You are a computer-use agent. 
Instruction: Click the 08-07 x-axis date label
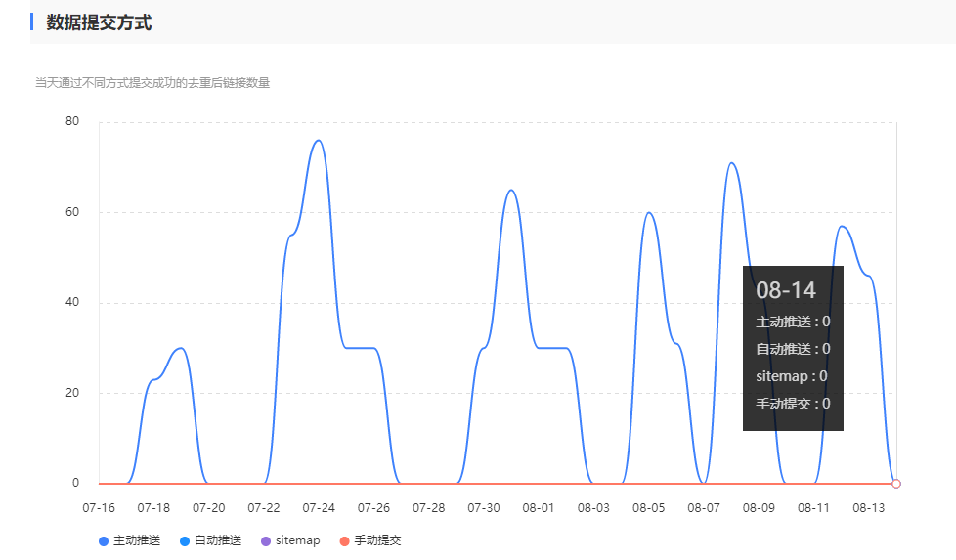coord(704,507)
